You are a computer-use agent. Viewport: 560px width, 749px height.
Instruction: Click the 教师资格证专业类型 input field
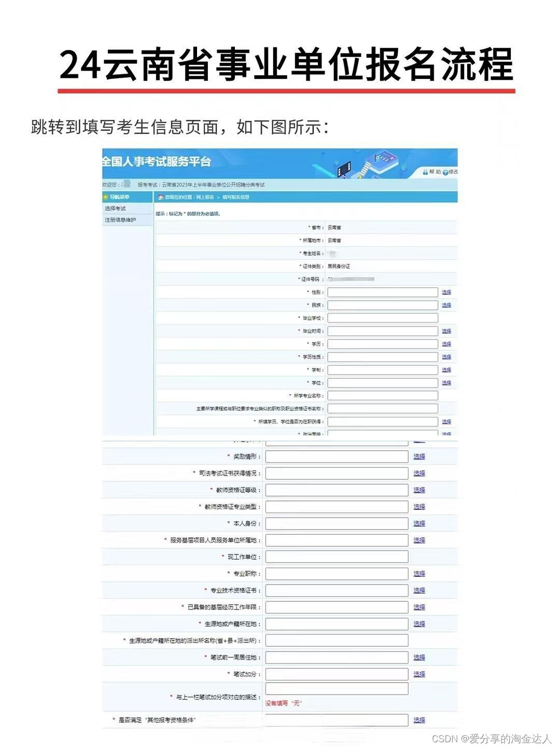(x=337, y=507)
